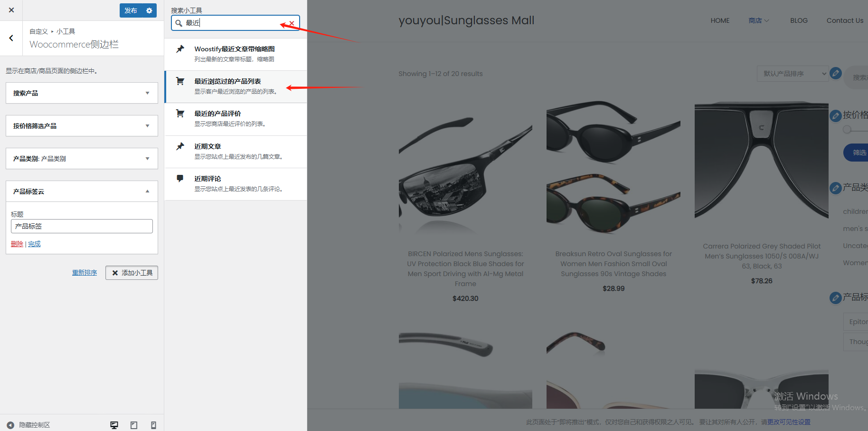The height and width of the screenshot is (431, 868).
Task: Close the customizer with the X icon
Action: [x=11, y=10]
